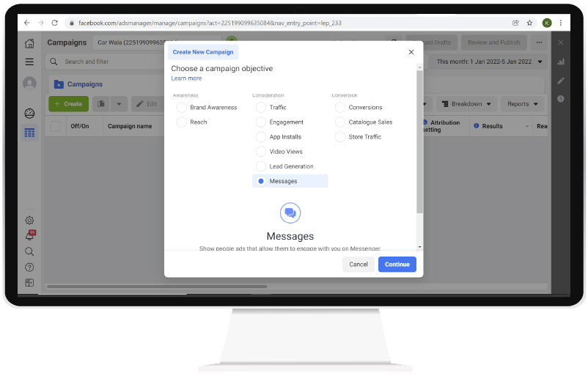Screen dimensions: 588x376
Task: Click the Edit button
Action: pyautogui.click(x=147, y=104)
